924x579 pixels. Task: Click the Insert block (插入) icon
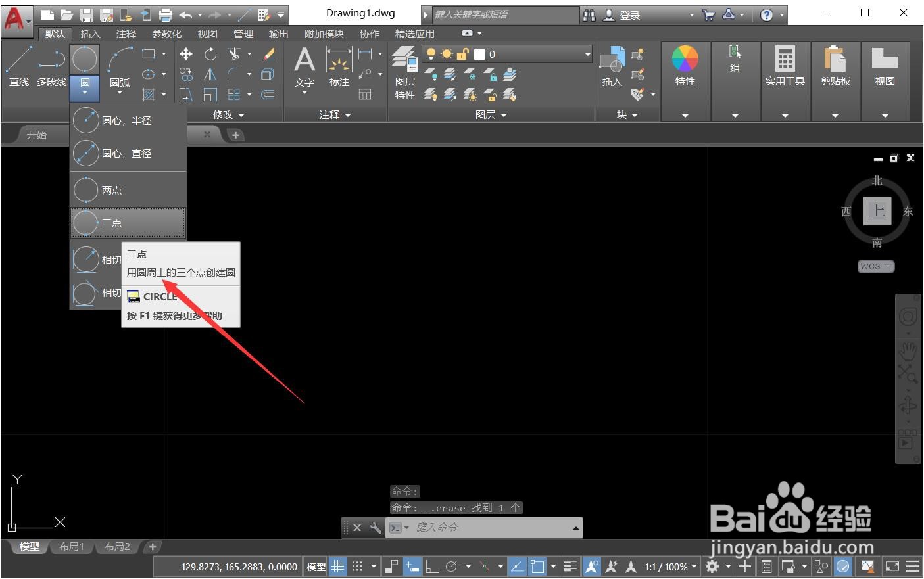point(612,67)
